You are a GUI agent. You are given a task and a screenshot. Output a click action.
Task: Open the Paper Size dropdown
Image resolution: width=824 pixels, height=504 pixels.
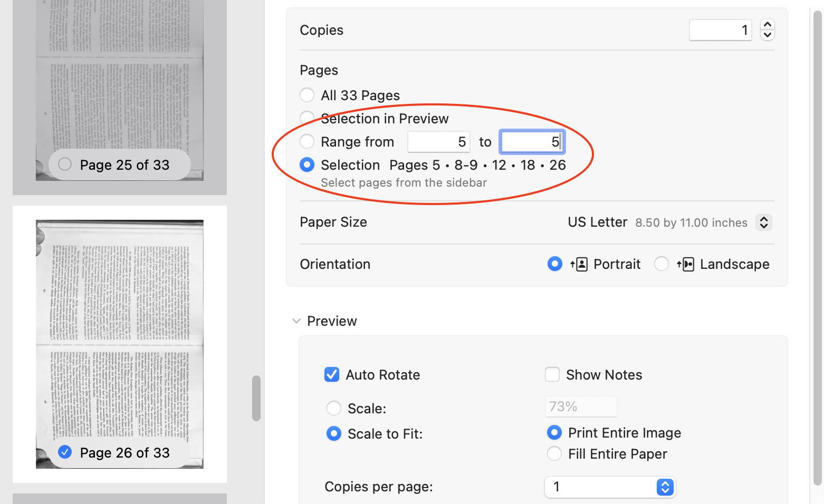point(763,222)
